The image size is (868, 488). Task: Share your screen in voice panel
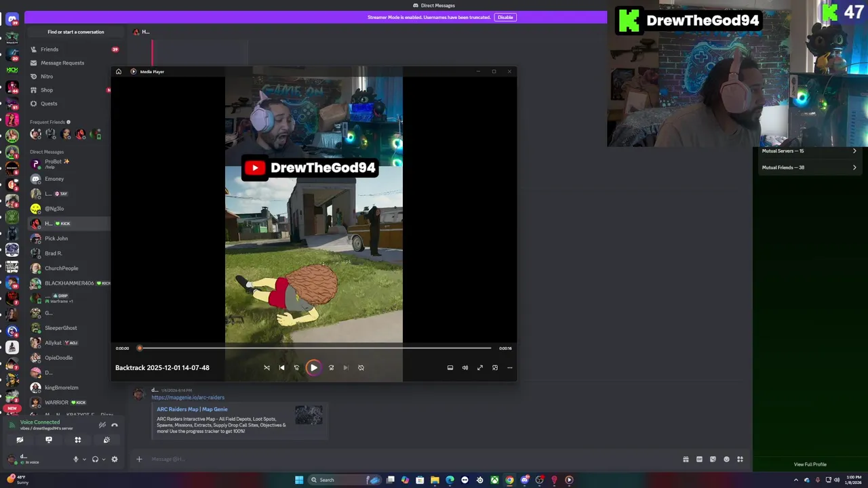(x=49, y=440)
